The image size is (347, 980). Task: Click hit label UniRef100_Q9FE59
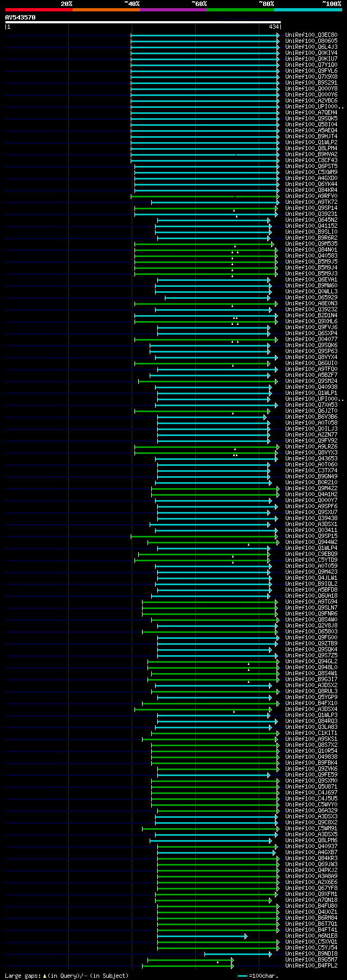point(311,775)
